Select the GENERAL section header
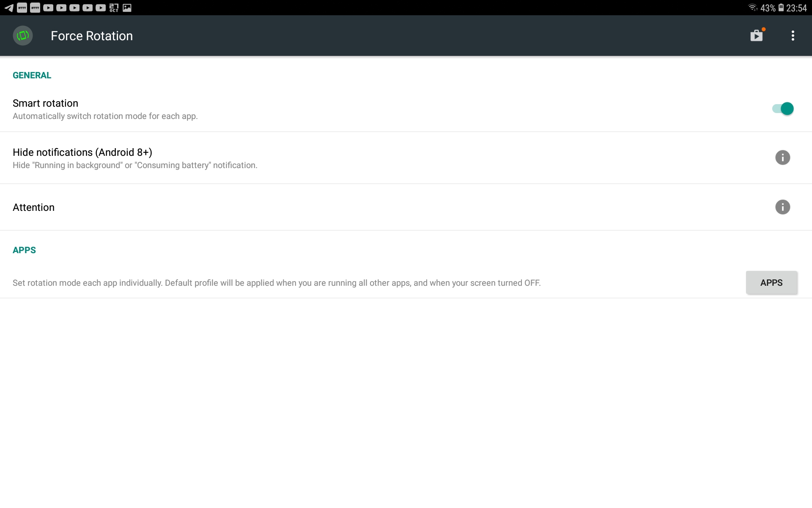The image size is (812, 508). pos(31,75)
